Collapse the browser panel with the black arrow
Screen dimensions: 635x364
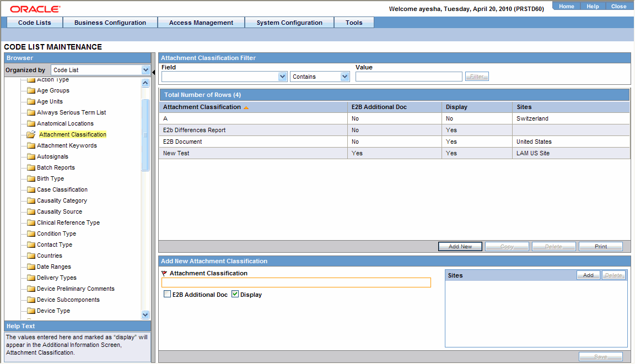pyautogui.click(x=154, y=72)
